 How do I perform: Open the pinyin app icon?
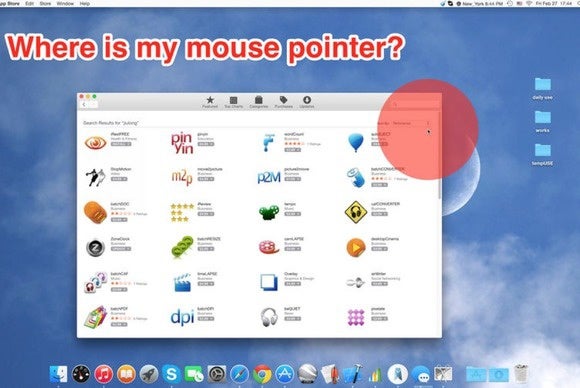[182, 143]
